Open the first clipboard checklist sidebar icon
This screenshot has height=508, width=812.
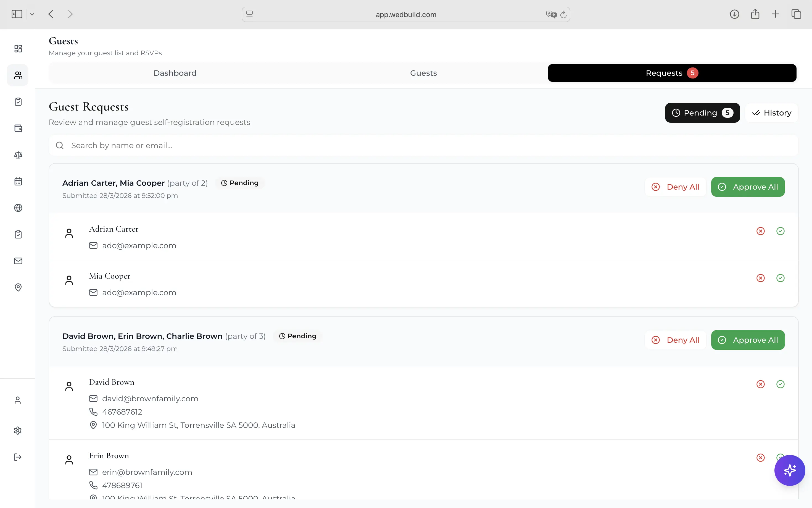click(x=18, y=102)
